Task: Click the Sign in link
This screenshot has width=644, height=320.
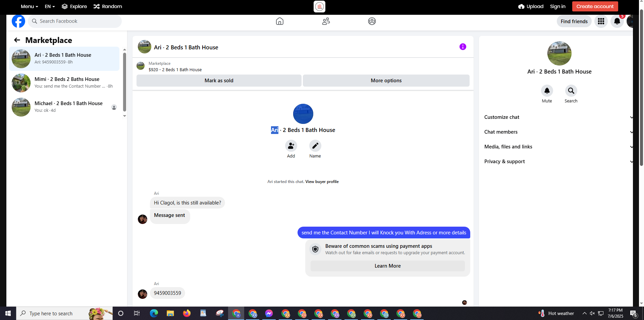Action: [558, 6]
